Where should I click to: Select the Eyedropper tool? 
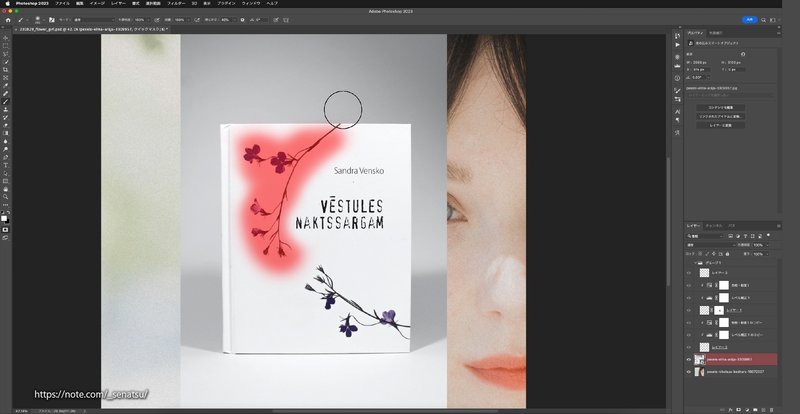point(6,86)
